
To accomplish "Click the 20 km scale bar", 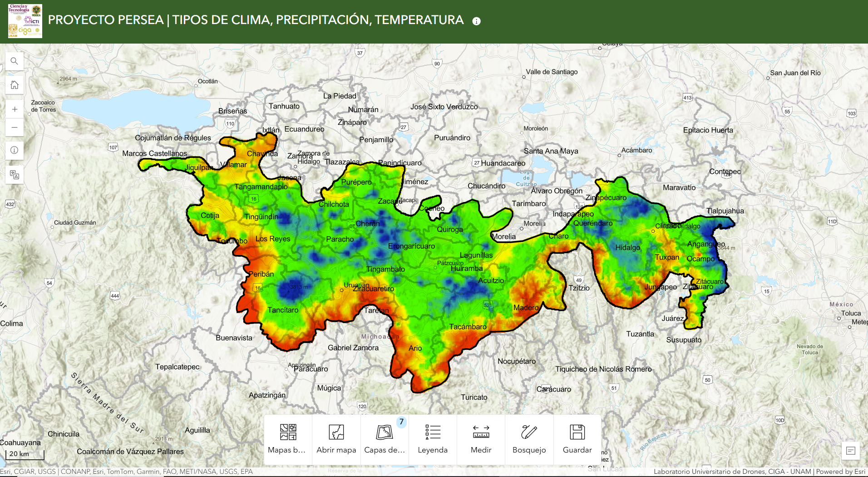I will coord(25,454).
